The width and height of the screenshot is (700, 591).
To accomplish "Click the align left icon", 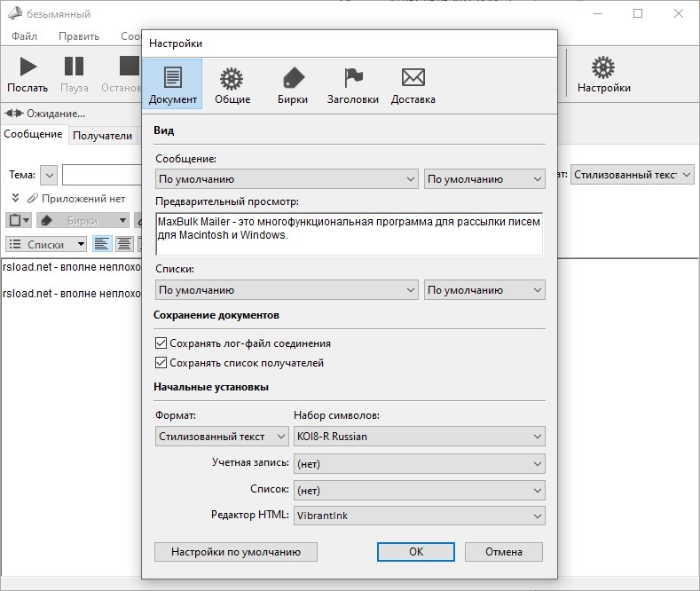I will (x=102, y=244).
